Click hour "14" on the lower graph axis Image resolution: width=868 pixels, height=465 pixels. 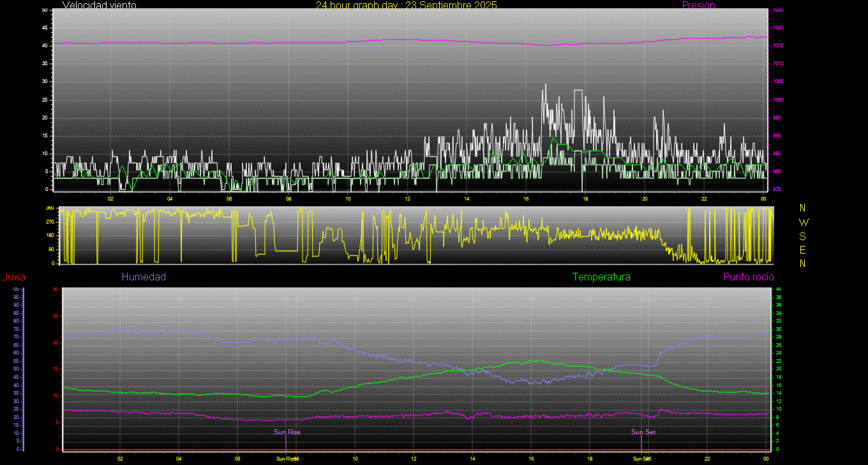pos(472,459)
